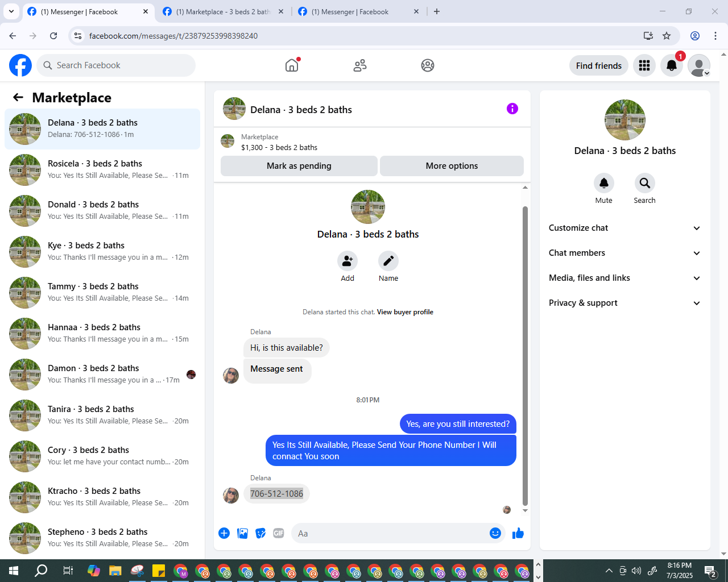Open Rosicela conversation
Screen dimensions: 728x582
click(102, 170)
